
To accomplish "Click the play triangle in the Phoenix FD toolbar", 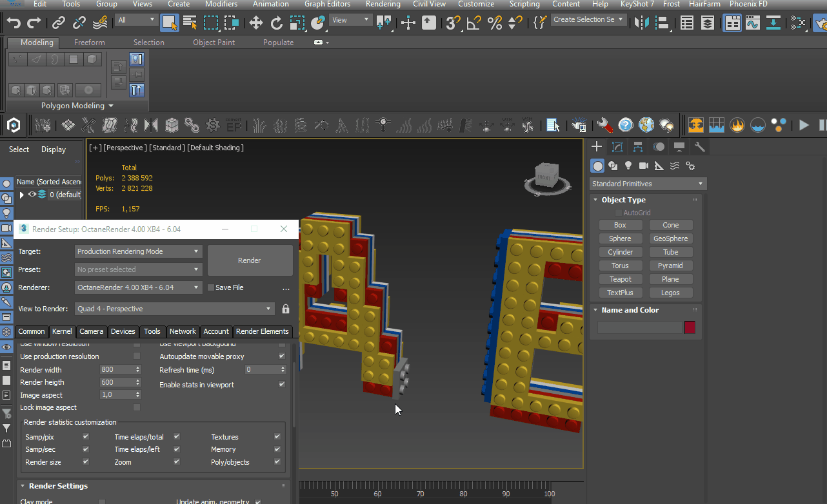I will pyautogui.click(x=804, y=125).
